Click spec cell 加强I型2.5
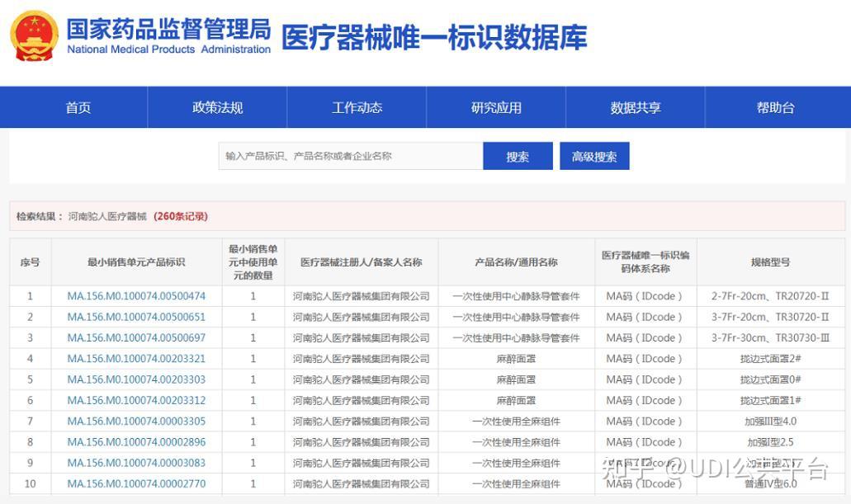851x504 pixels. (770, 442)
